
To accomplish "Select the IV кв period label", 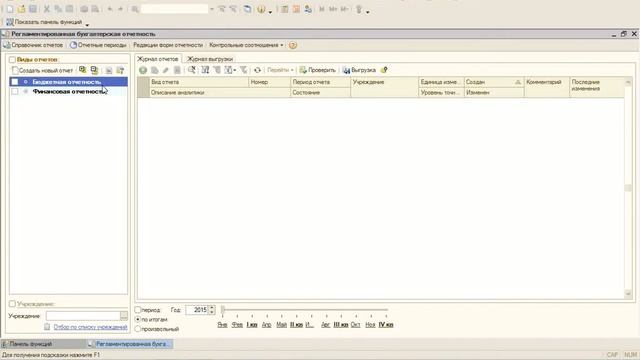I will 386,325.
